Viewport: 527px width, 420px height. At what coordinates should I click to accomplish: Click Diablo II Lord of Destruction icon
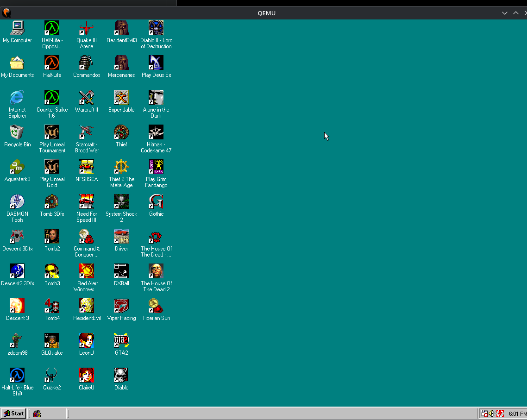tap(156, 28)
